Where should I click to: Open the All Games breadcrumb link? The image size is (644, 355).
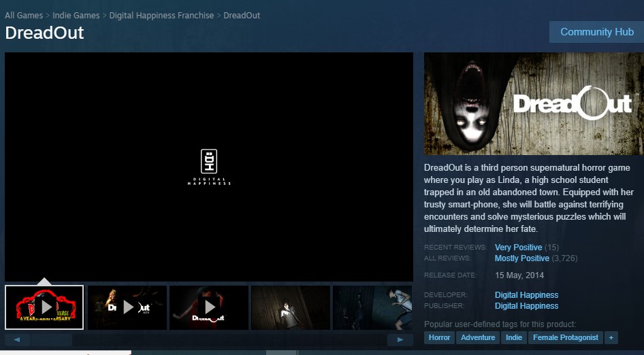pos(24,15)
